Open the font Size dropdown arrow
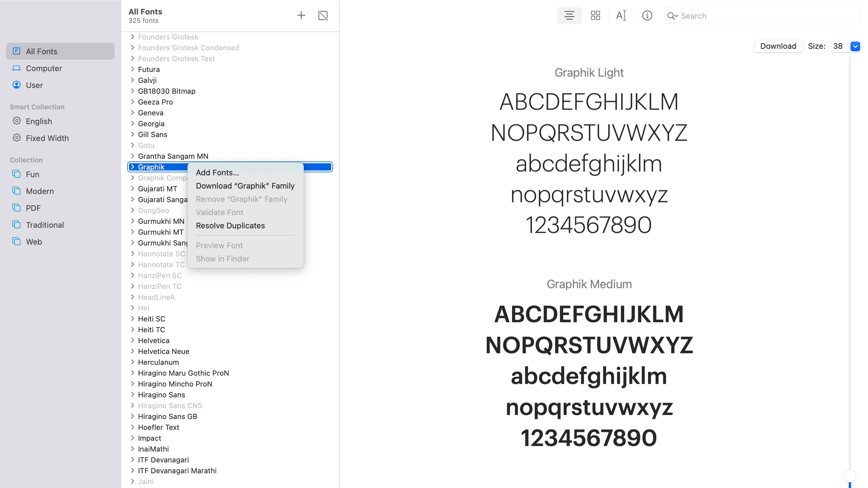Screen dimensions: 868x488 [855, 46]
